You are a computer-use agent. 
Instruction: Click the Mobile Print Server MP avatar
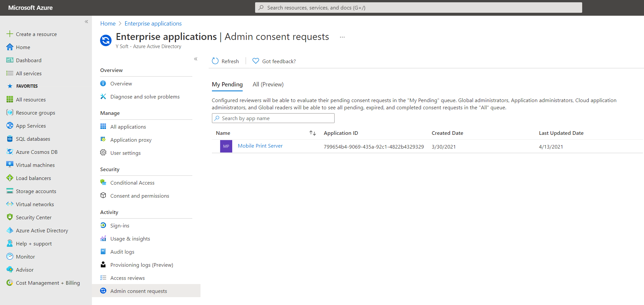tap(226, 146)
